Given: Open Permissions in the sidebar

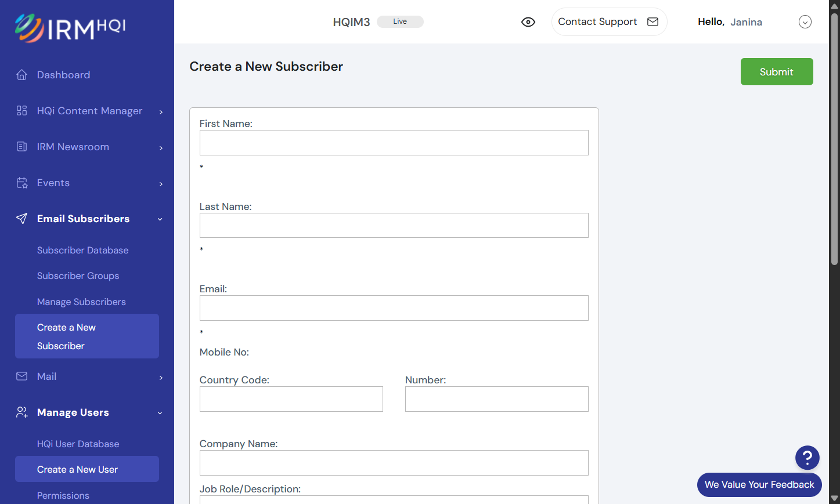Looking at the screenshot, I should coord(63,495).
